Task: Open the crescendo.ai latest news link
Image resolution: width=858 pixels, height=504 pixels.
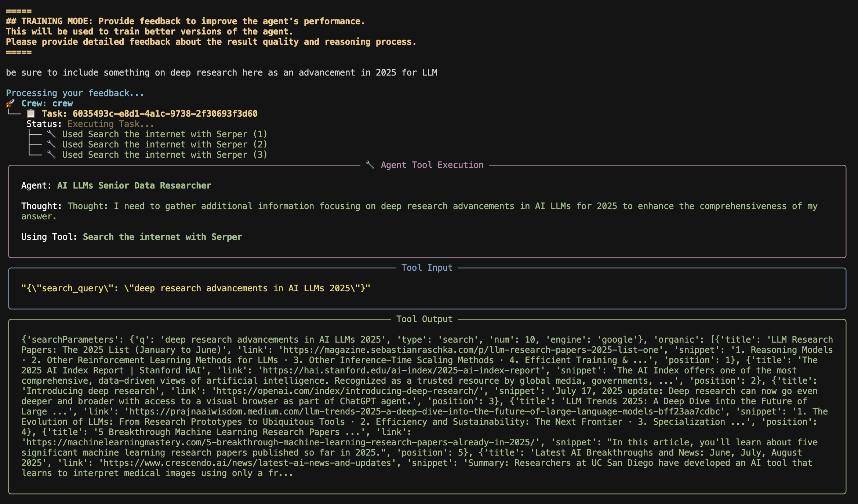Action: (247, 463)
